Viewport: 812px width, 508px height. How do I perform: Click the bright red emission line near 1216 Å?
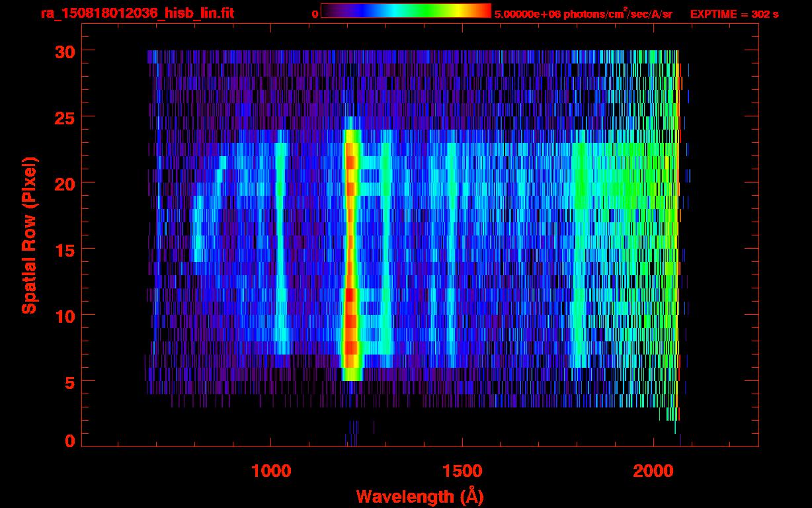351,249
